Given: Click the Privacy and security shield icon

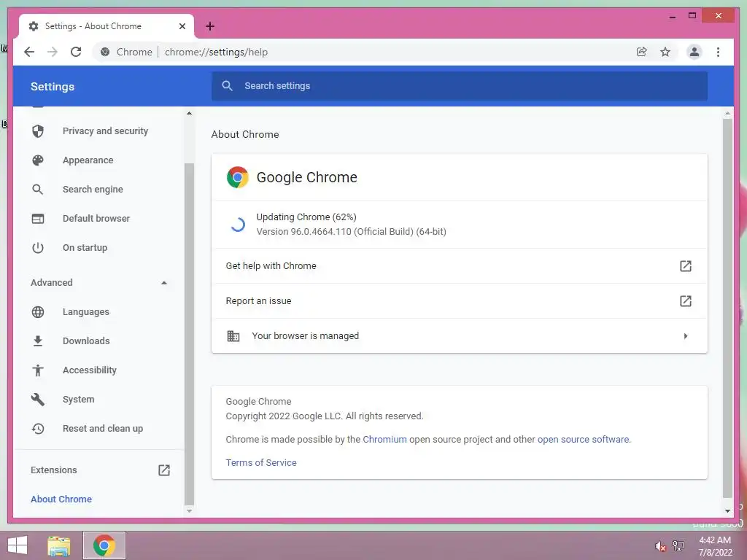Looking at the screenshot, I should tap(38, 131).
